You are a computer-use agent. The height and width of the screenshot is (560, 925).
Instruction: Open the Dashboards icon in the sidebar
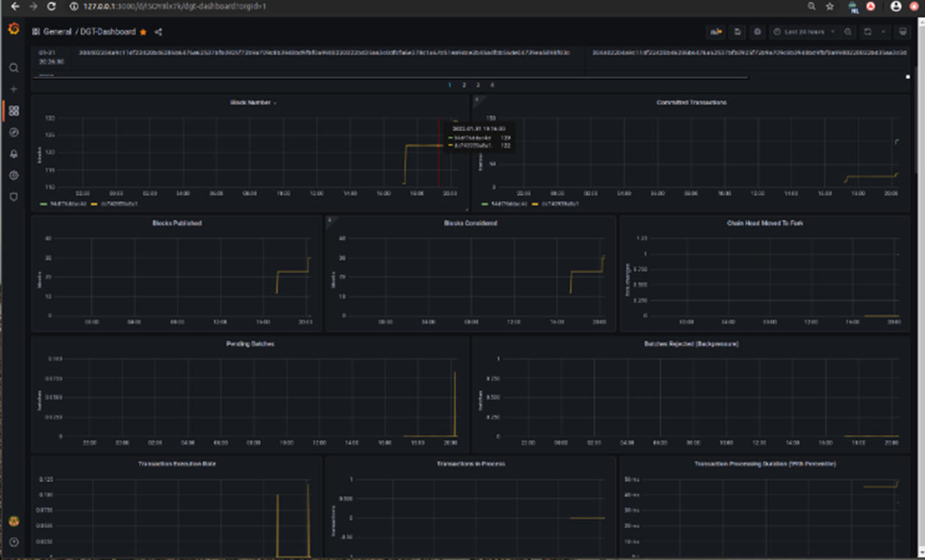pos(13,111)
